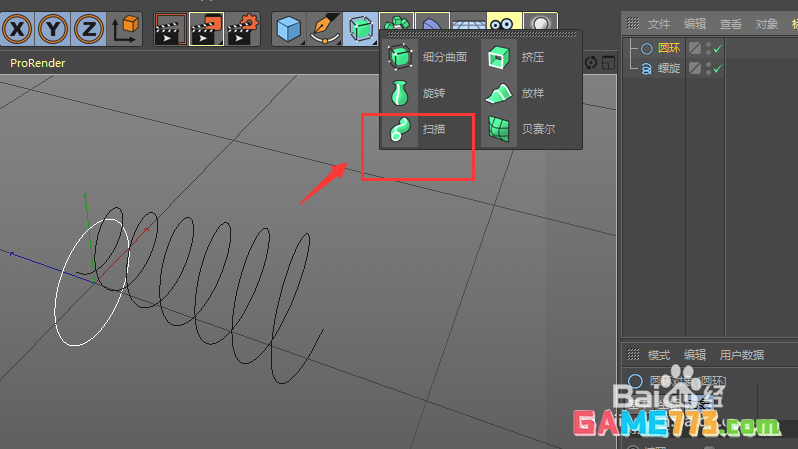Toggle X axis lock
The image size is (798, 449).
point(19,28)
